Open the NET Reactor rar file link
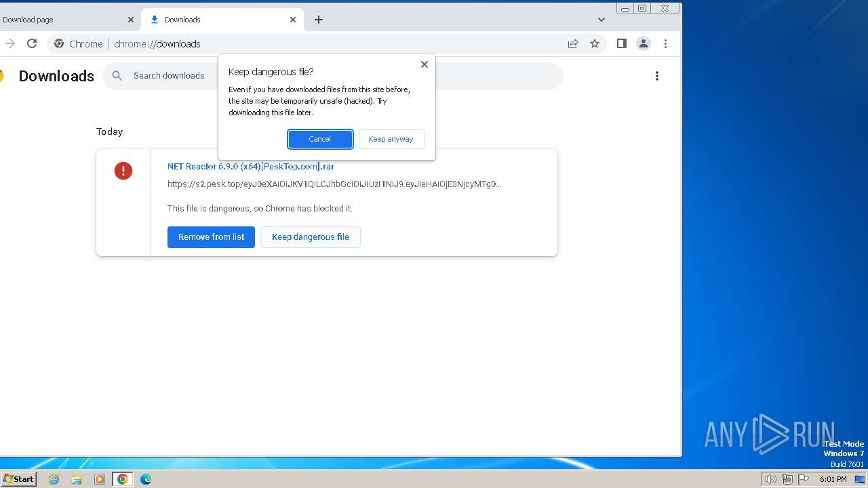Viewport: 868px width, 488px height. coord(251,166)
